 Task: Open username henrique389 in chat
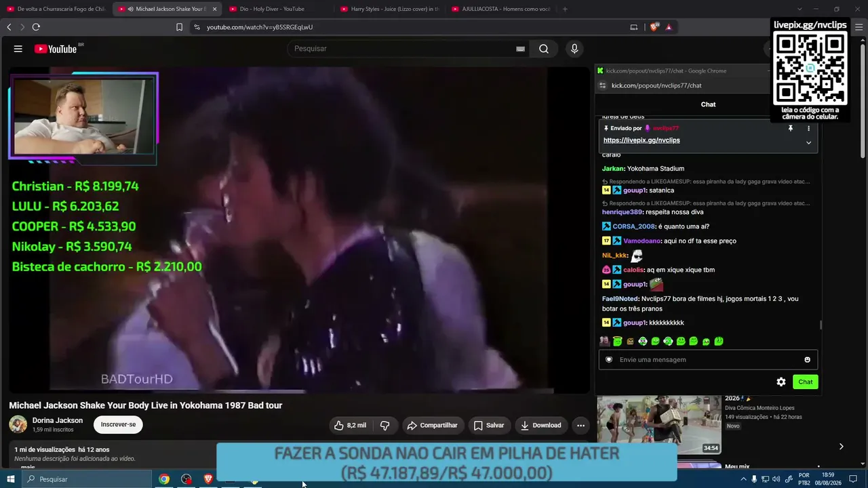[x=622, y=212]
